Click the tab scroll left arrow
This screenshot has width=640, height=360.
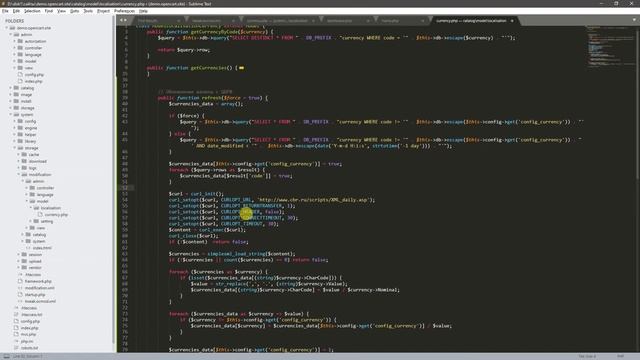121,20
